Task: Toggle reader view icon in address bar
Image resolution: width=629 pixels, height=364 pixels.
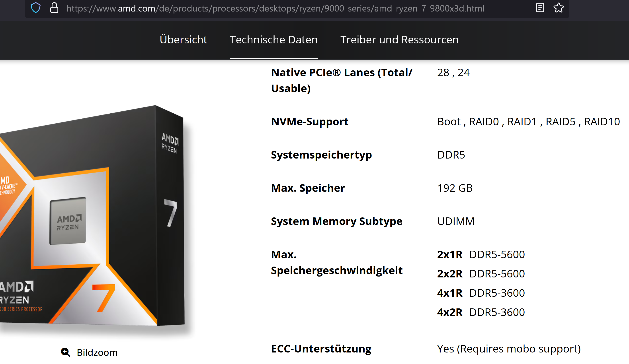Action: [540, 8]
